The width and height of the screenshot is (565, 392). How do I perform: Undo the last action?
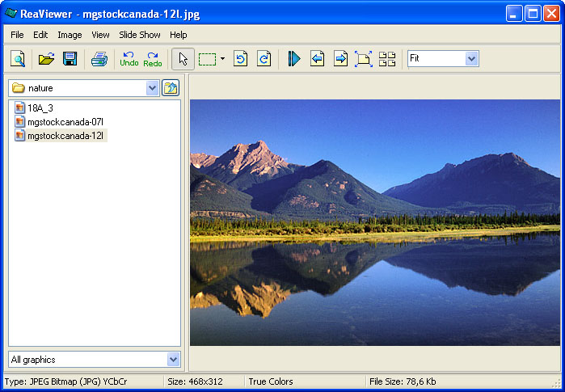click(129, 59)
